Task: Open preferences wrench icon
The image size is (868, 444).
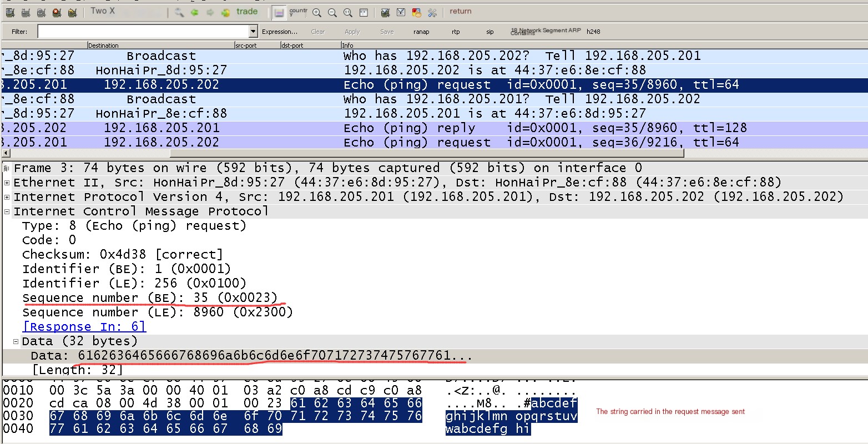Action: [x=432, y=12]
